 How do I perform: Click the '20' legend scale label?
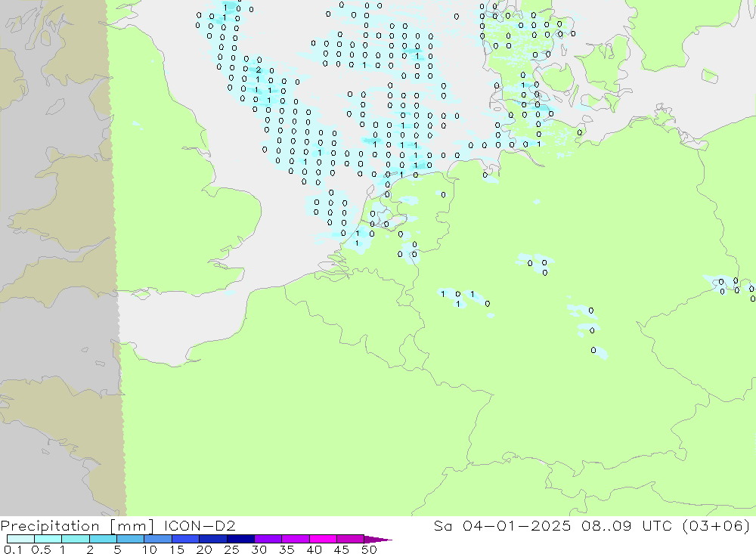click(x=204, y=549)
